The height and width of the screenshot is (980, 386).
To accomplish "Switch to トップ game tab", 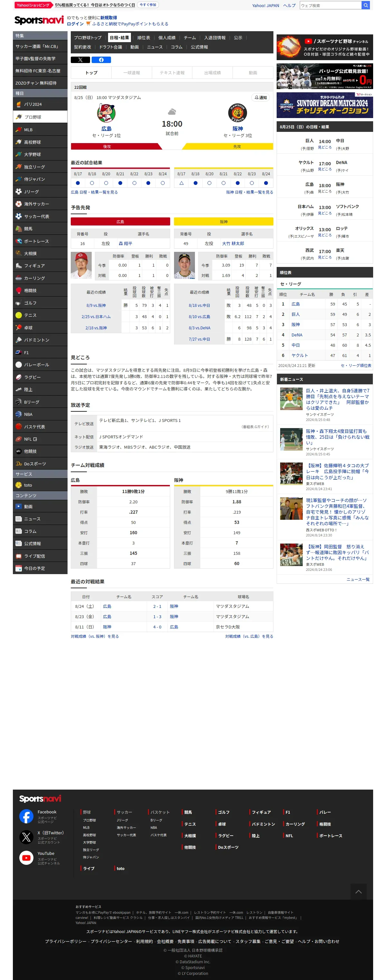I will coord(91,73).
